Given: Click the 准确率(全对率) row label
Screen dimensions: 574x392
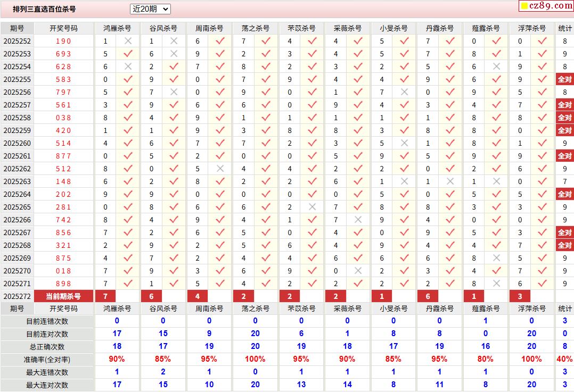Looking at the screenshot, I should click(47, 360).
